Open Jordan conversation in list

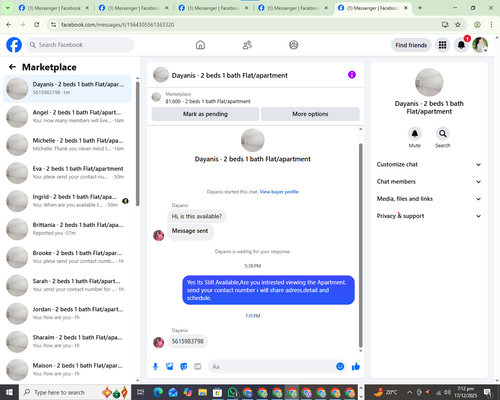[68, 313]
